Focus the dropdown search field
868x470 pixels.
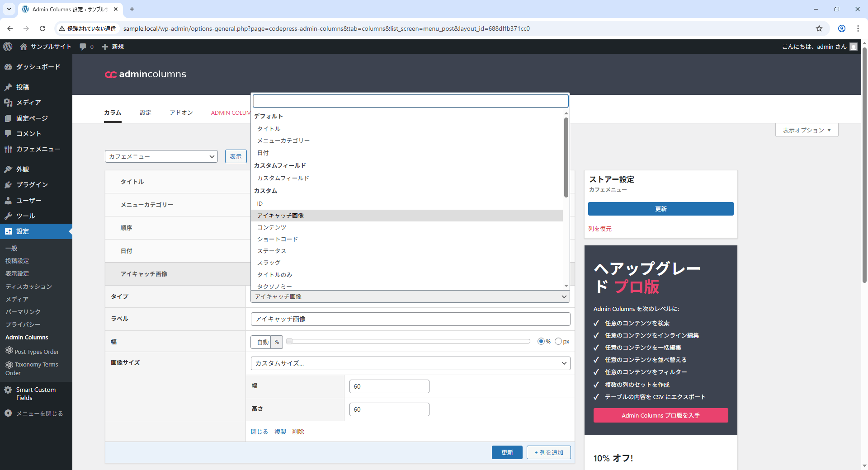[410, 101]
